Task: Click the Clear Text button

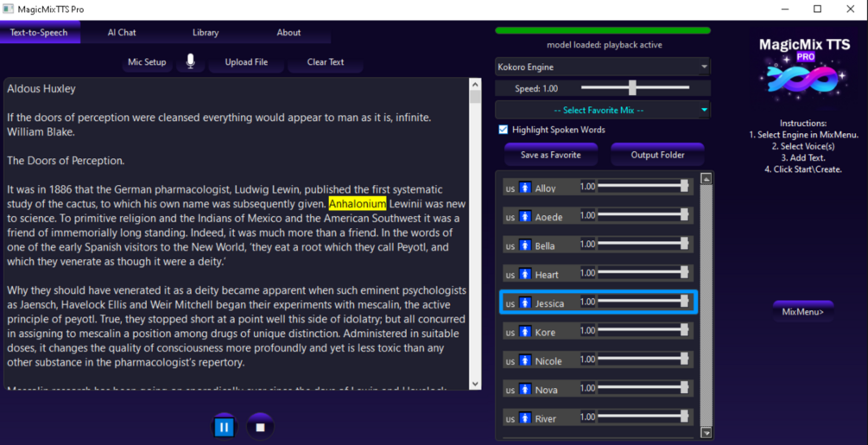Action: click(x=326, y=62)
